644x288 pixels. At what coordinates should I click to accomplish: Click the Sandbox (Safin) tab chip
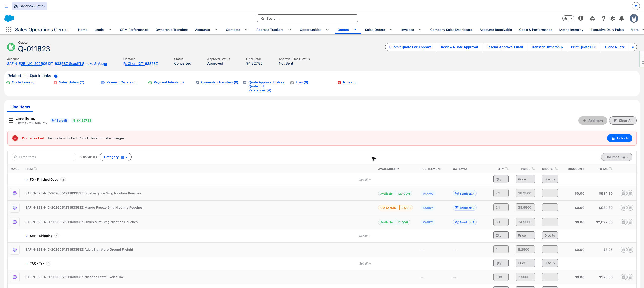pos(29,6)
